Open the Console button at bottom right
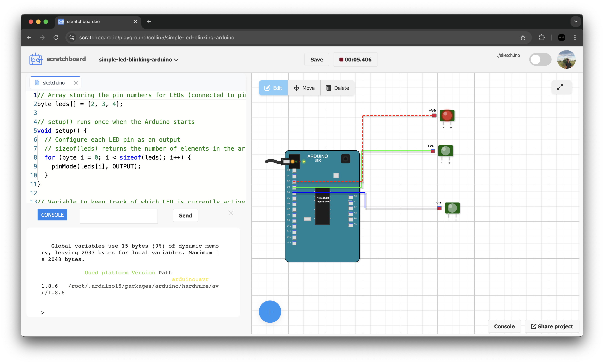The height and width of the screenshot is (364, 604). pos(504,326)
